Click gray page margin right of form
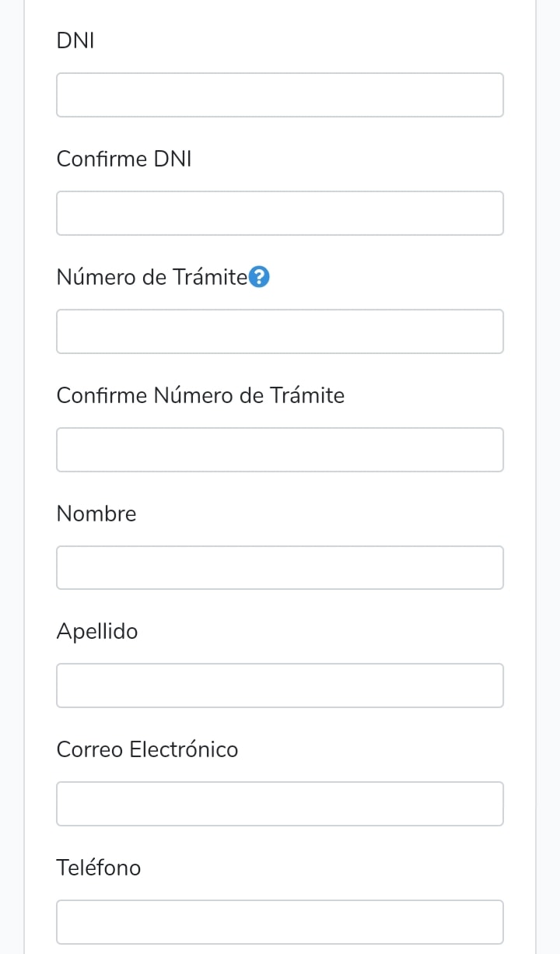Viewport: 560px width, 954px height. tap(548, 467)
